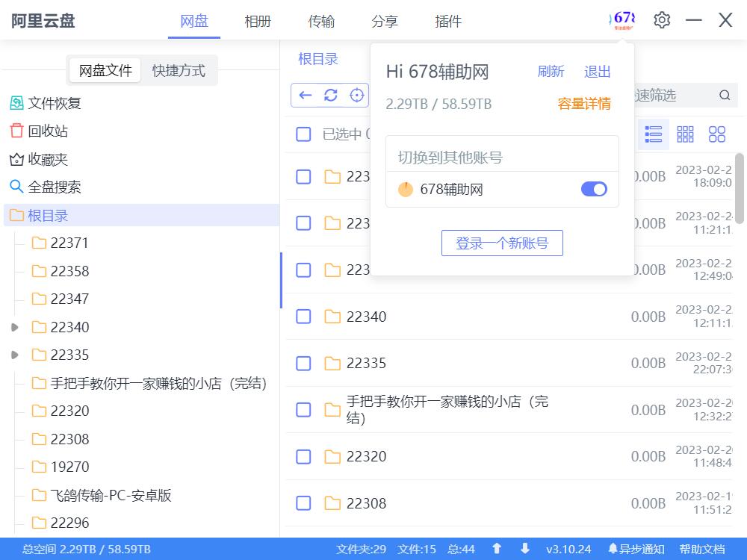
Task: Expand the 22335 folder in the sidebar tree
Action: coord(13,355)
